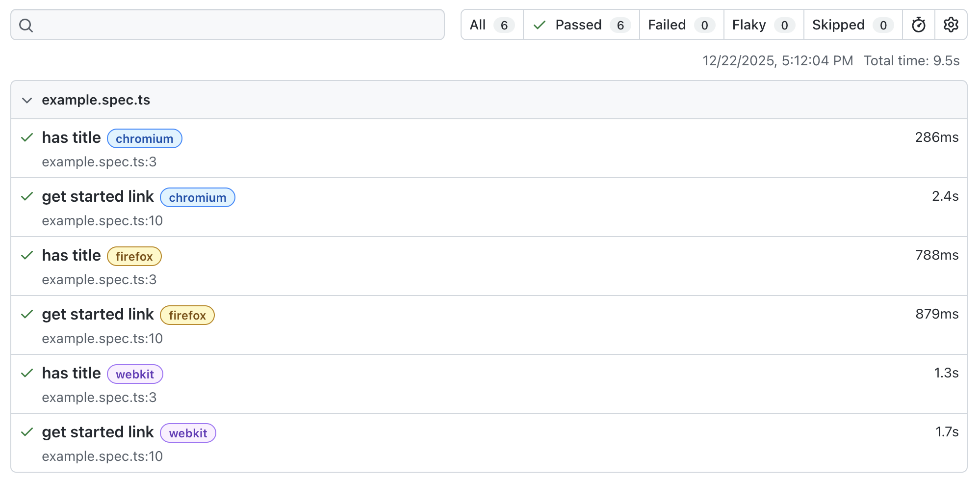Click checkmark beside firefox get started link
This screenshot has height=483, width=980.
(27, 314)
